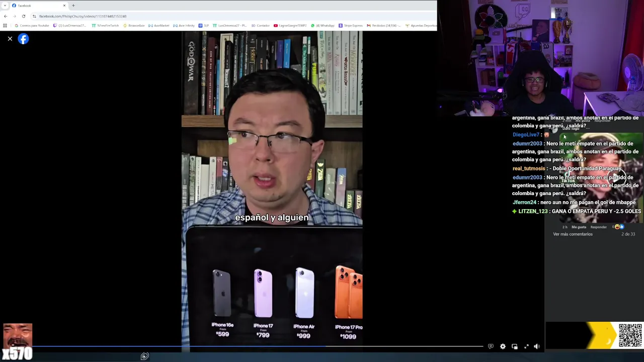Click the '2 de 33' comment count
644x362 pixels.
pos(628,234)
